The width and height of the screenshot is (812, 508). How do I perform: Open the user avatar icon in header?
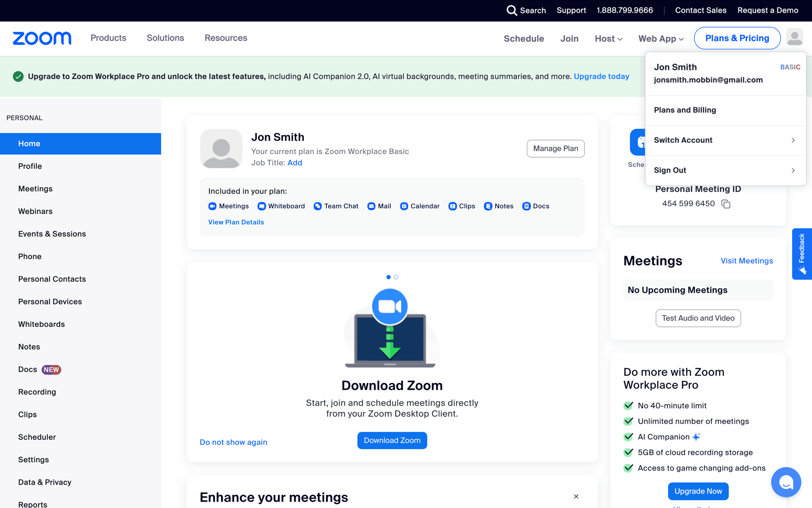point(795,38)
